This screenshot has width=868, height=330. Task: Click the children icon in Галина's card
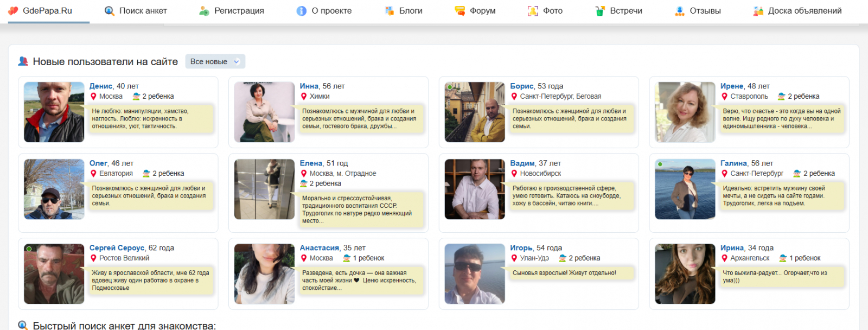click(x=797, y=174)
